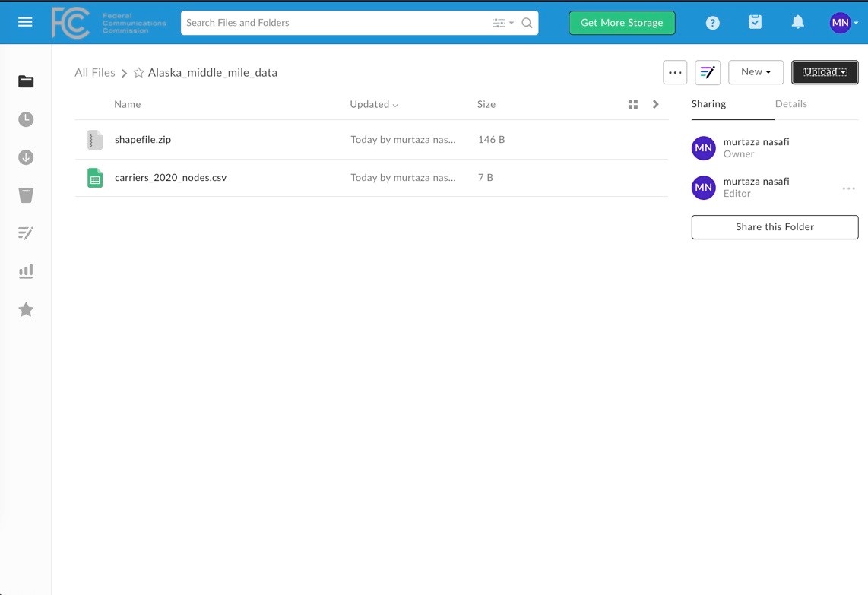Screen dimensions: 868x595
Task: Open the hamburger main menu
Action: point(25,22)
